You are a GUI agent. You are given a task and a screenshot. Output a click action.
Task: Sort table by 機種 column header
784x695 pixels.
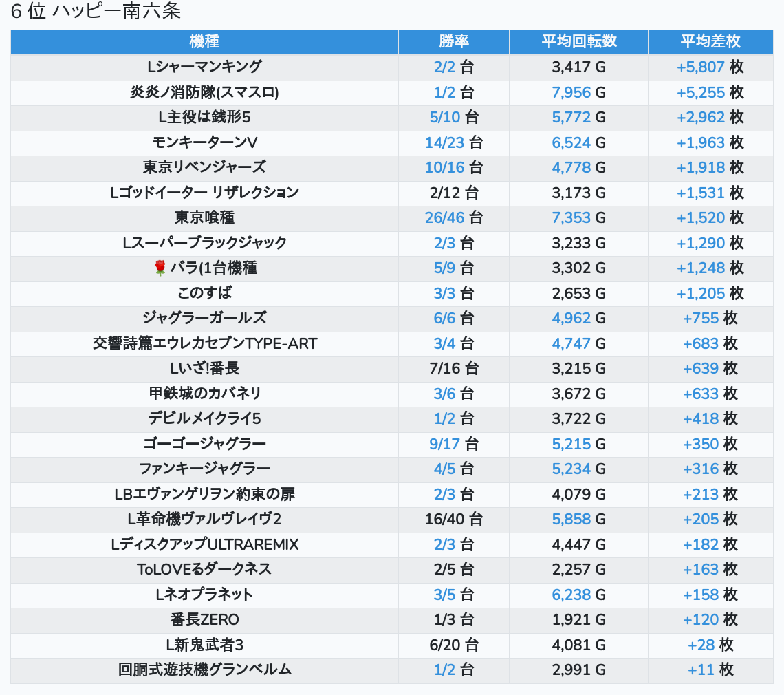point(204,41)
